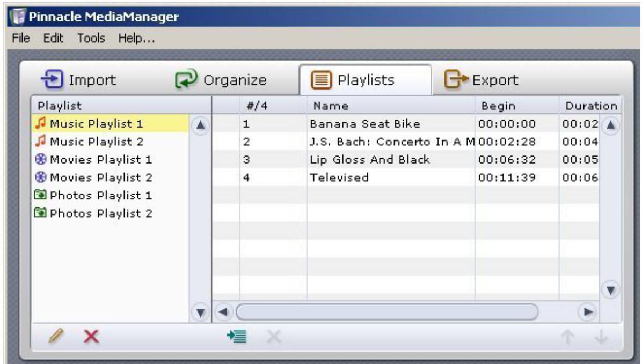Select the Playlists tab

(x=365, y=80)
